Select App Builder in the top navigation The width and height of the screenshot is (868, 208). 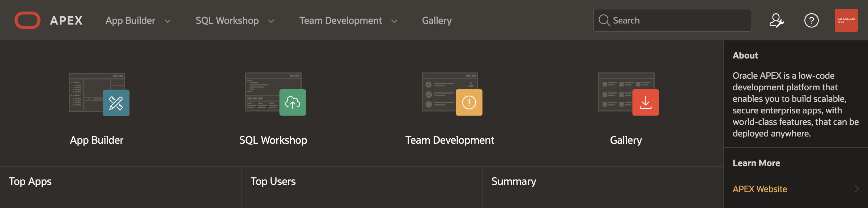(130, 21)
